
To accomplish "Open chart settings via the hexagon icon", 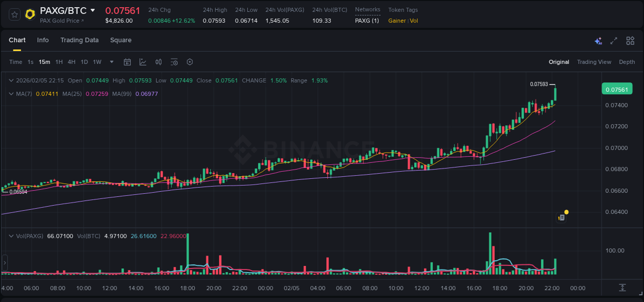I will click(190, 62).
